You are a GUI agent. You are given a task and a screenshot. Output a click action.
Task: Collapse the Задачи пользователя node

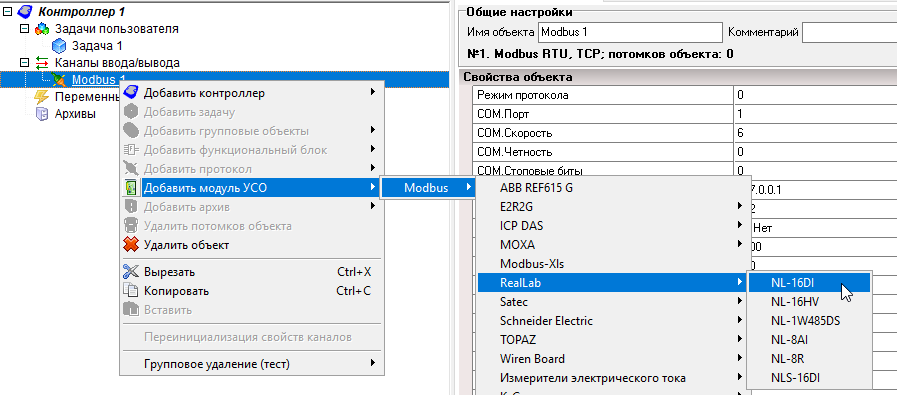click(x=24, y=29)
